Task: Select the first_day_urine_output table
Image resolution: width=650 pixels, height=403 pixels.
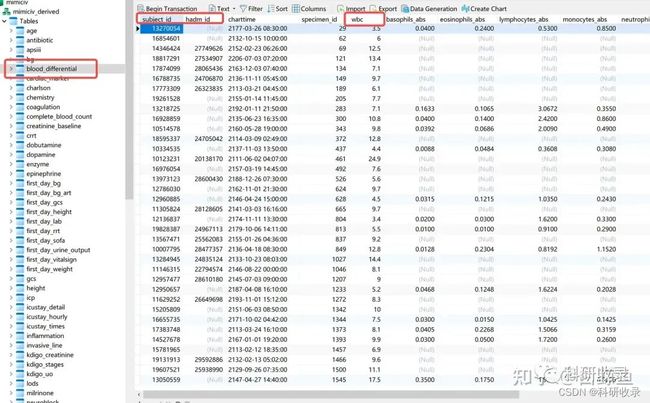Action: (x=58, y=250)
